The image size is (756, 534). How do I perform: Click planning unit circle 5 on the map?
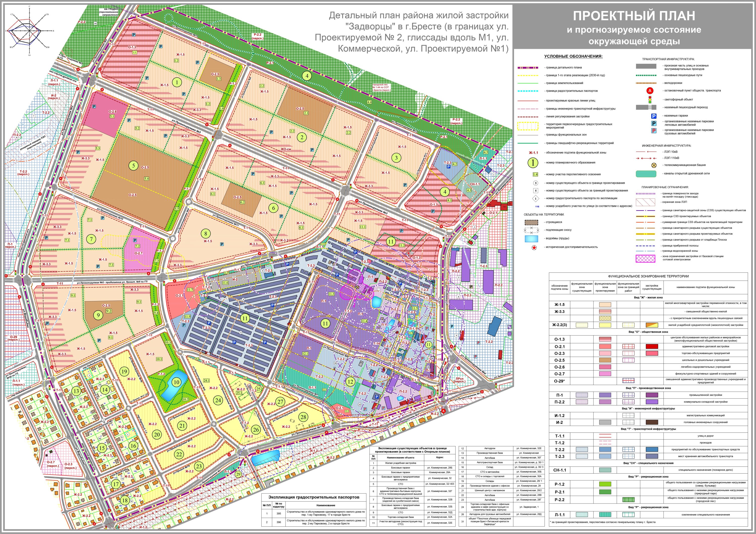coord(133,165)
